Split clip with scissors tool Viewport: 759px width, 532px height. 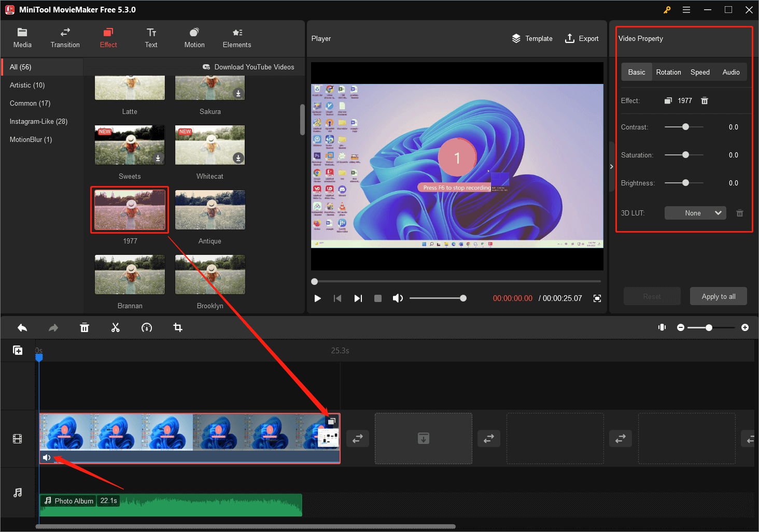coord(116,327)
